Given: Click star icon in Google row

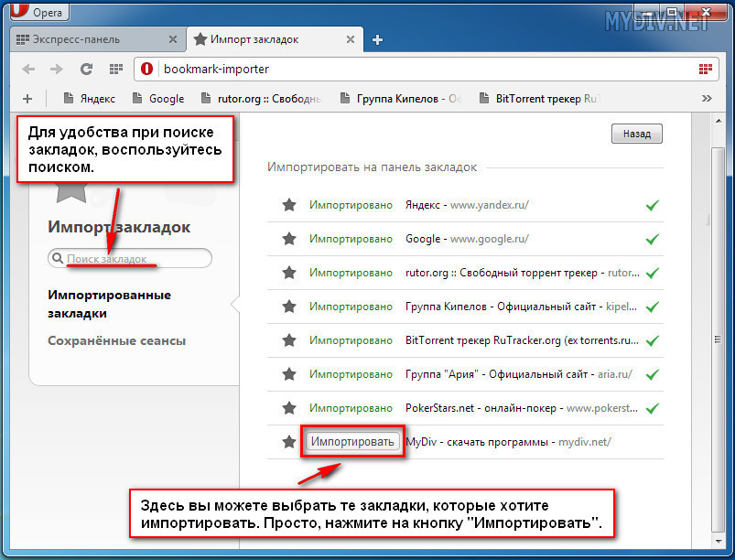Looking at the screenshot, I should (x=289, y=239).
